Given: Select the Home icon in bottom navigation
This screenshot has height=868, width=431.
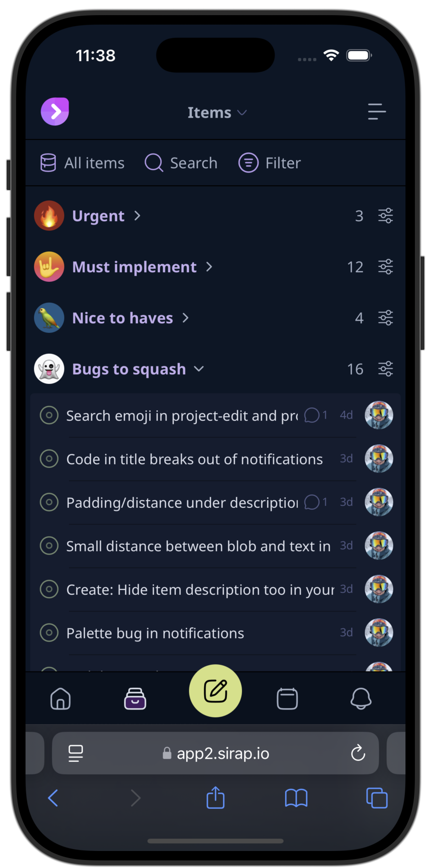Looking at the screenshot, I should (x=60, y=699).
